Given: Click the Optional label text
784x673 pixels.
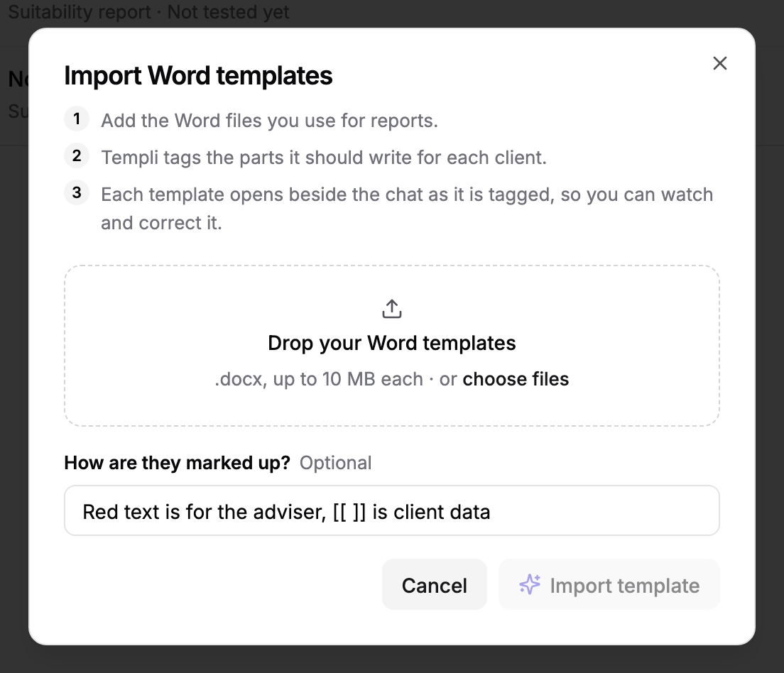Looking at the screenshot, I should pyautogui.click(x=335, y=463).
